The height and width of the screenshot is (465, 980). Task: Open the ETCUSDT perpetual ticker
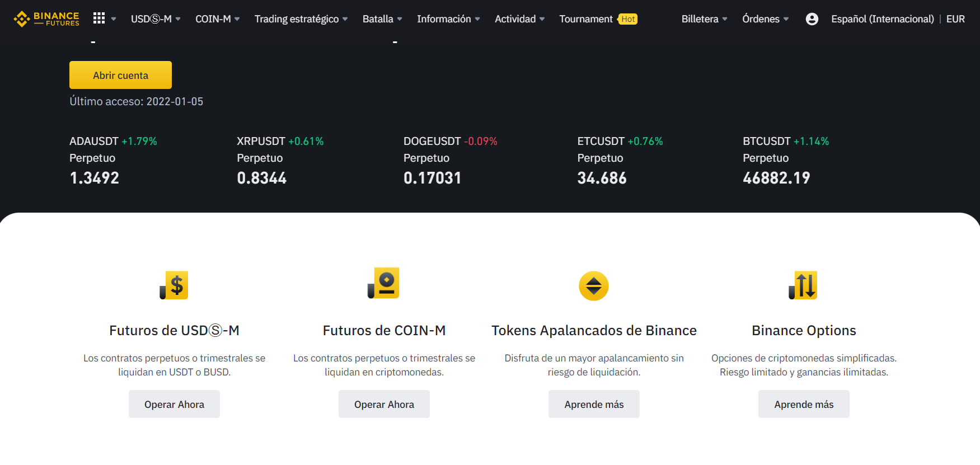point(620,160)
